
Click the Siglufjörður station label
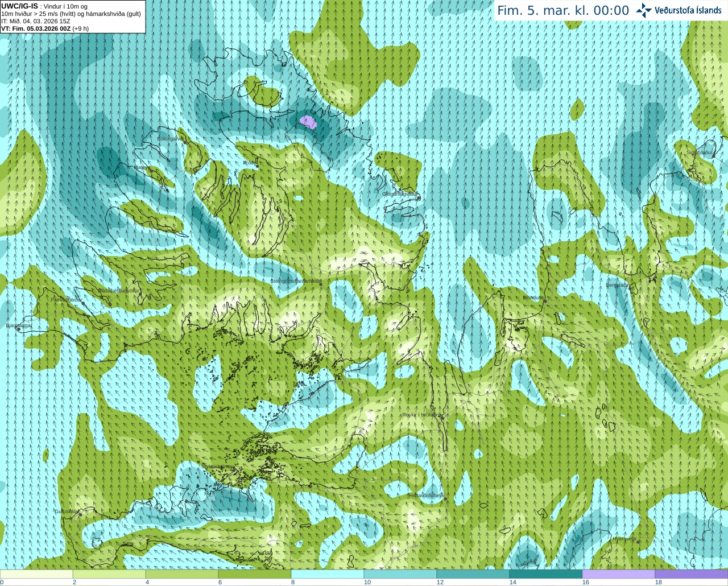tap(700, 152)
